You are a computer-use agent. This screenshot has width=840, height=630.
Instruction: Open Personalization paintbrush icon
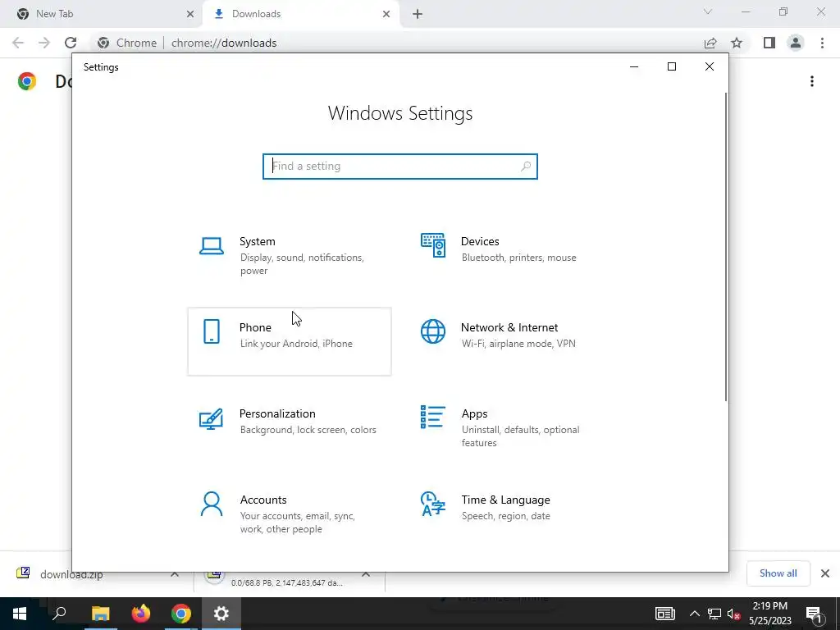click(211, 419)
